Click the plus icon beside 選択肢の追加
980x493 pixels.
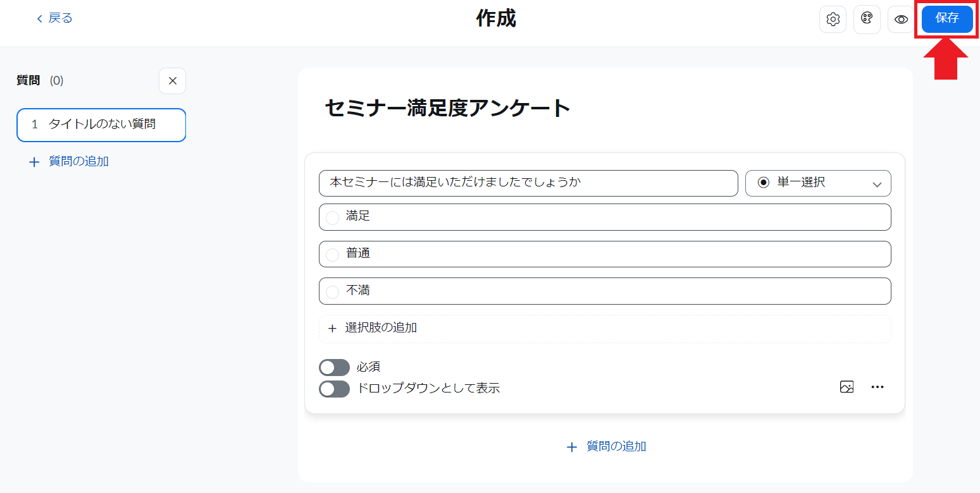[x=332, y=329]
